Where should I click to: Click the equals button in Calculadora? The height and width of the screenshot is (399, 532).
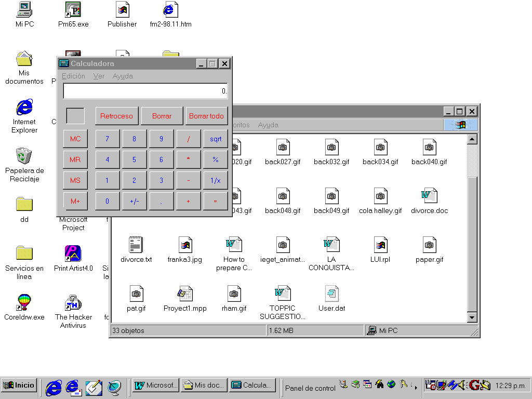coord(216,201)
